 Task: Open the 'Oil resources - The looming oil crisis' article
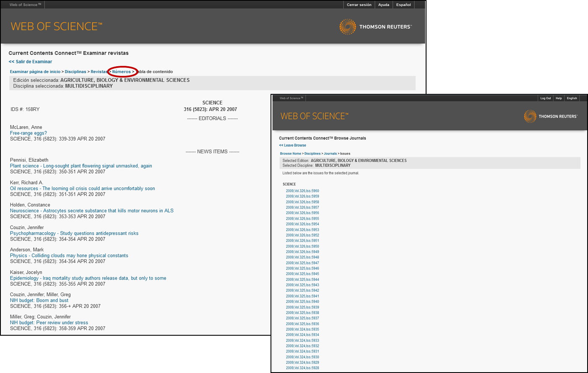[x=83, y=189]
